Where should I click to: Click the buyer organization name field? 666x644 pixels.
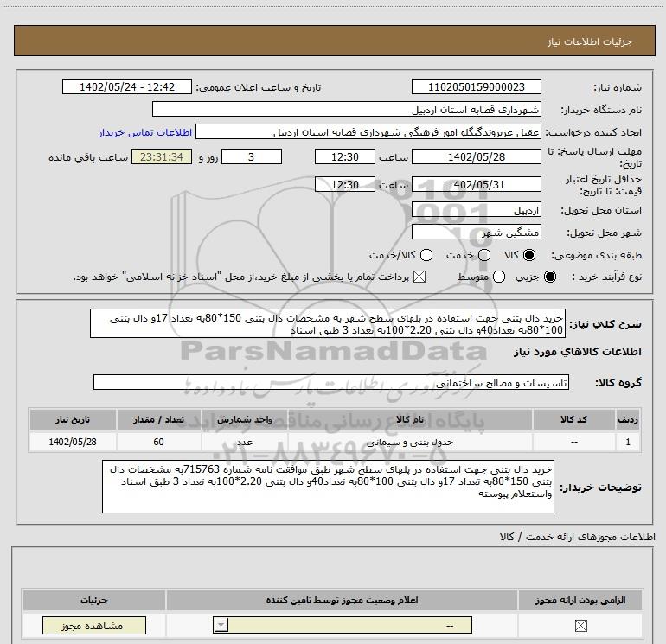[347, 109]
